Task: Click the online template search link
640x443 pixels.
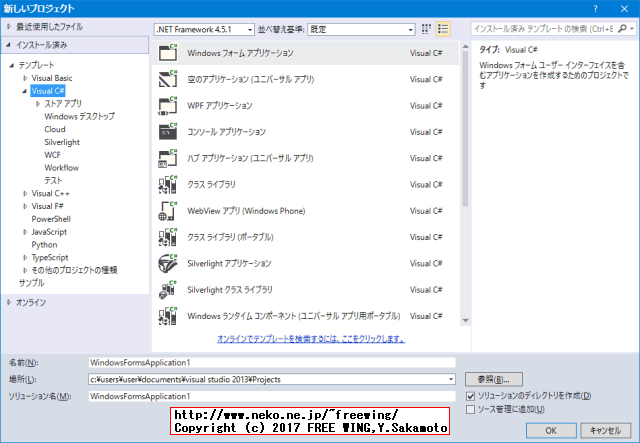Action: 311,339
